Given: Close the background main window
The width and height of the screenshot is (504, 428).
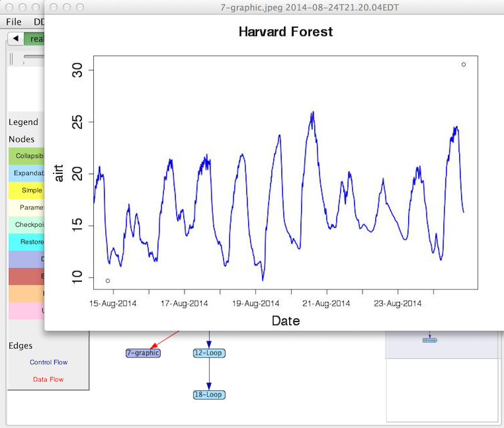Looking at the screenshot, I should (x=9, y=7).
